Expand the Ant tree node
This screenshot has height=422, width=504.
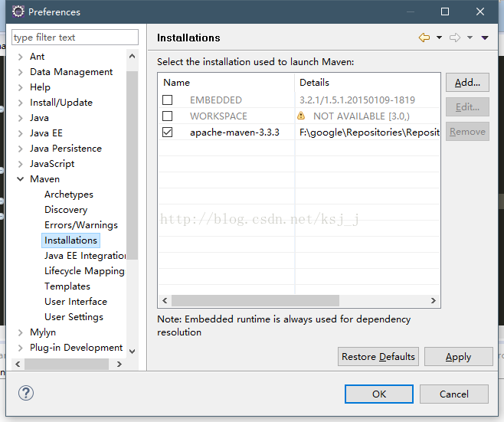point(20,57)
